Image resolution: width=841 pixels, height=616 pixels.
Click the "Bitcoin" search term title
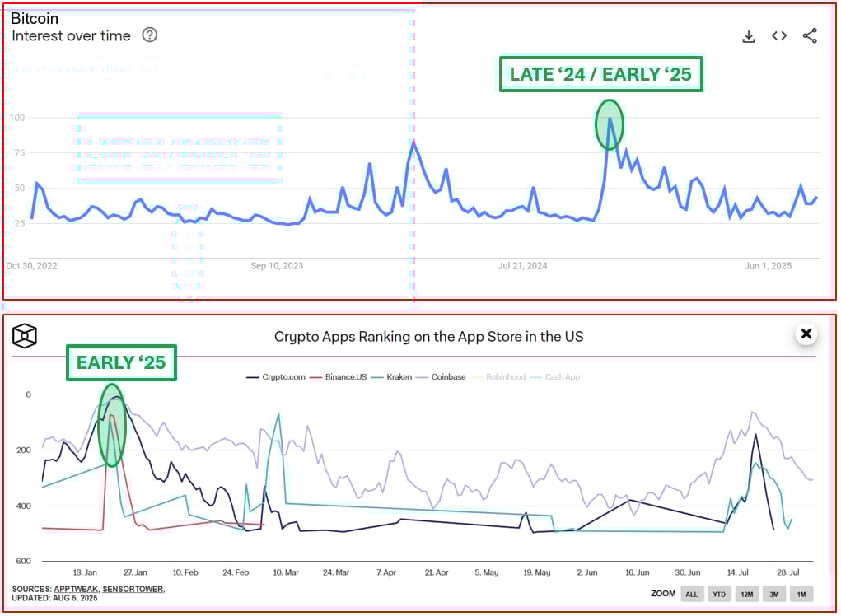tap(35, 19)
